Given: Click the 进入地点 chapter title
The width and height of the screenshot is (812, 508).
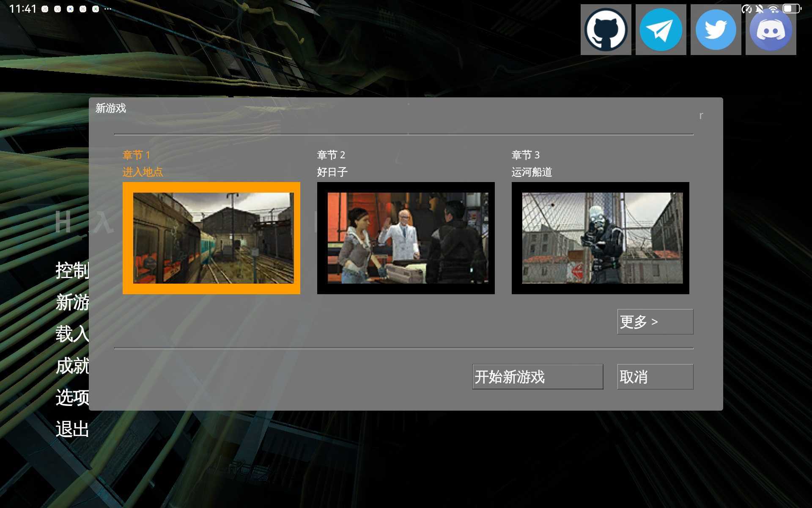Looking at the screenshot, I should [143, 172].
